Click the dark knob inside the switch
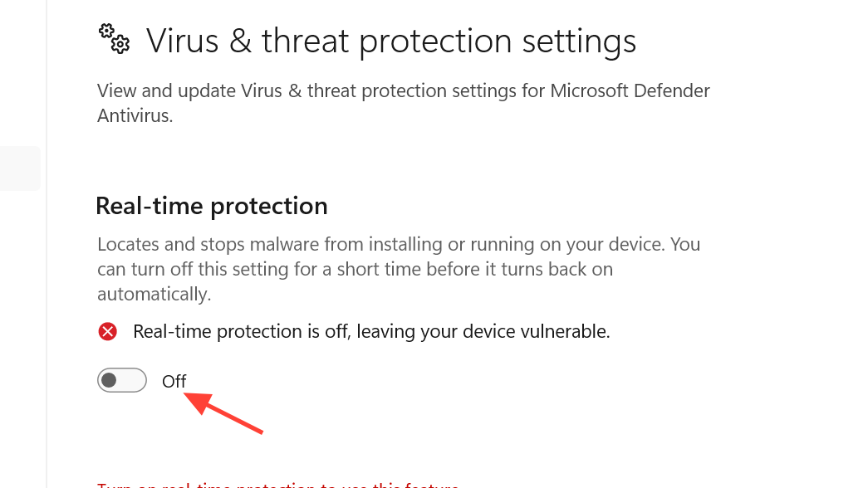The image size is (868, 488). (109, 381)
